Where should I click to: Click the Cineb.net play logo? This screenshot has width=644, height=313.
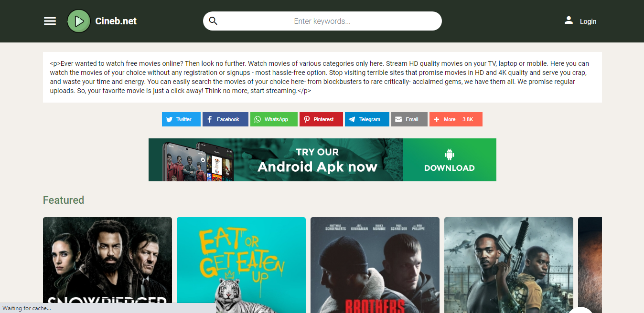pos(79,21)
